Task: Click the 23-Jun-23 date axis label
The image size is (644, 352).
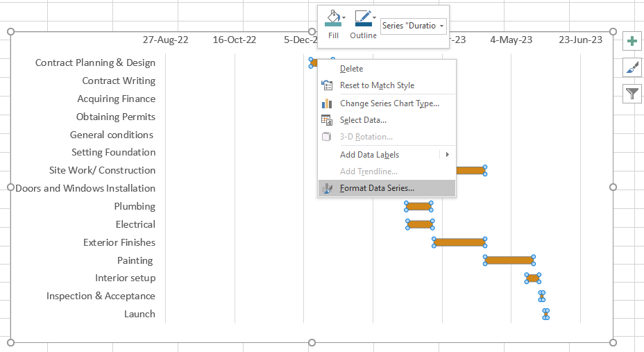Action: [x=580, y=40]
